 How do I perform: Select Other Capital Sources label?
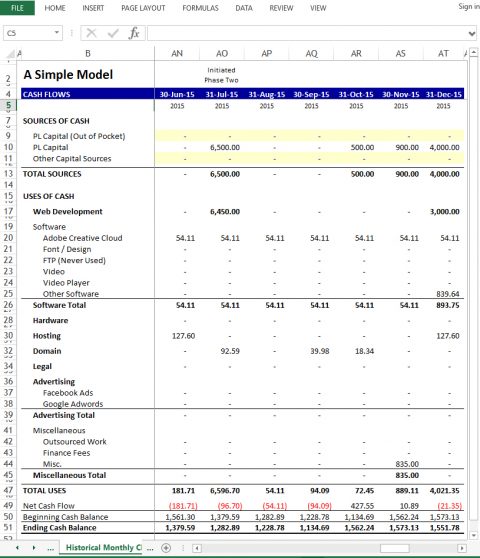tap(72, 159)
